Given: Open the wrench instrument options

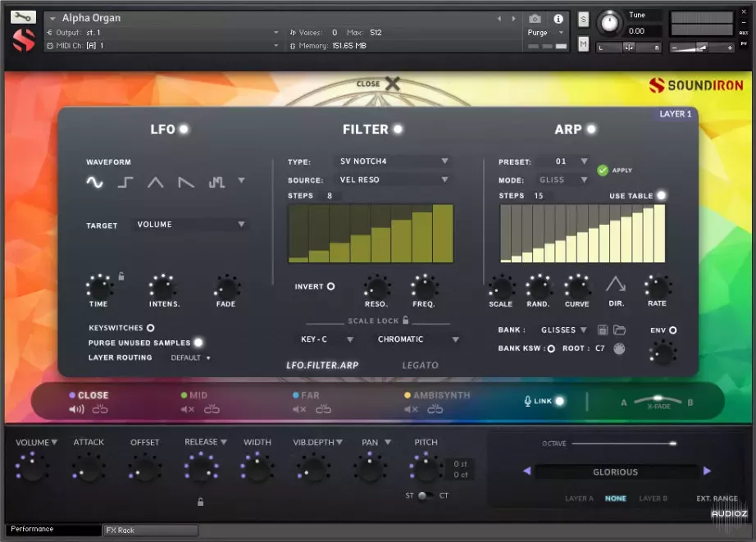Looking at the screenshot, I should click(23, 17).
